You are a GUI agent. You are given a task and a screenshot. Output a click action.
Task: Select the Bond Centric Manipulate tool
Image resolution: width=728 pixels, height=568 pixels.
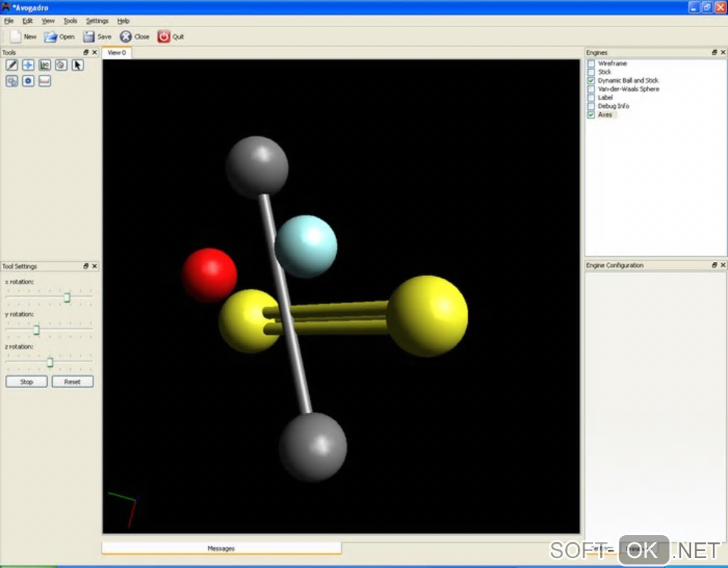[x=44, y=65]
